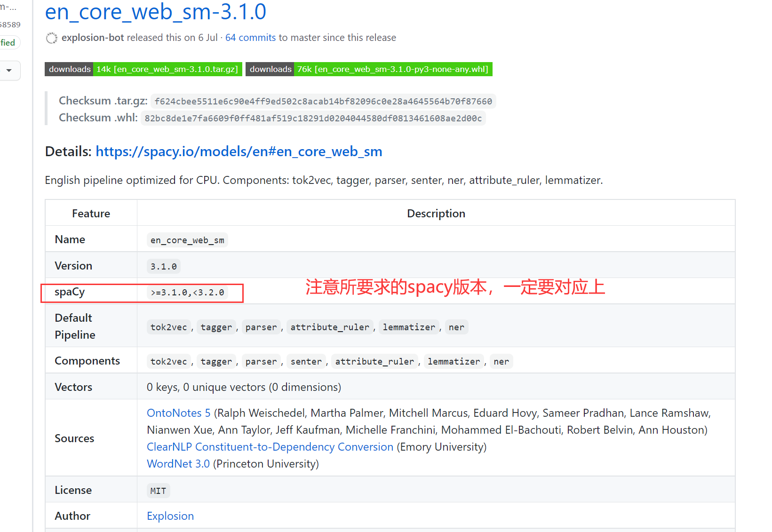The width and height of the screenshot is (772, 532).
Task: Click the explosion-bot avatar icon
Action: [x=51, y=38]
